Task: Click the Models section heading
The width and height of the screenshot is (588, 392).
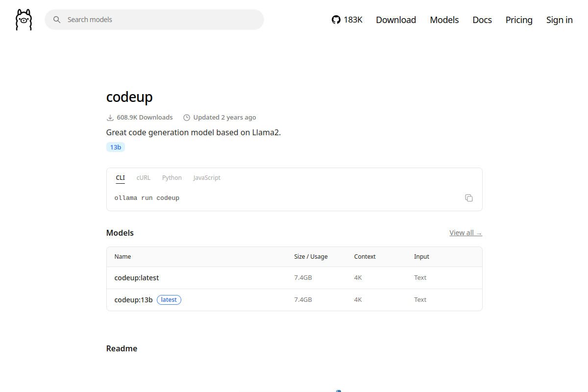Action: (120, 233)
